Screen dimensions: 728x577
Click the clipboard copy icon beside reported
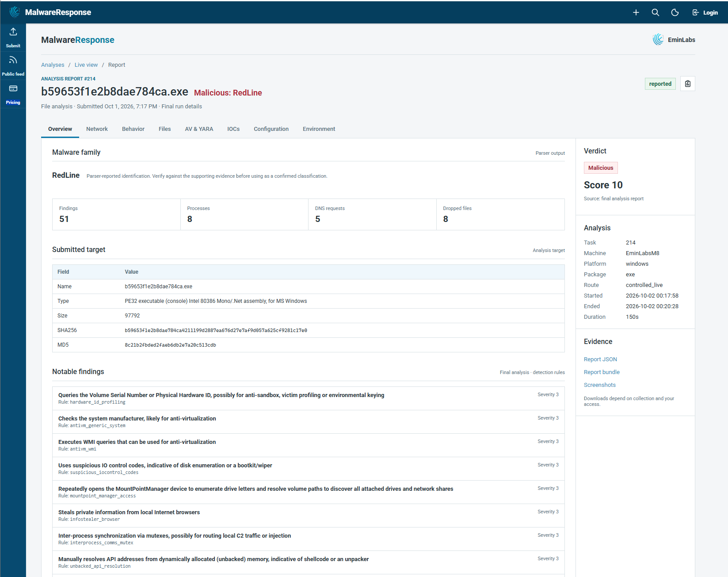(688, 84)
